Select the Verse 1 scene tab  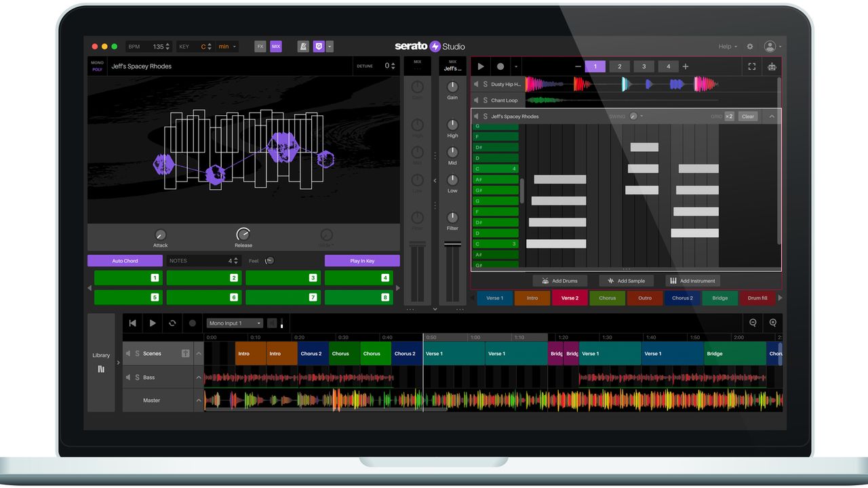495,298
